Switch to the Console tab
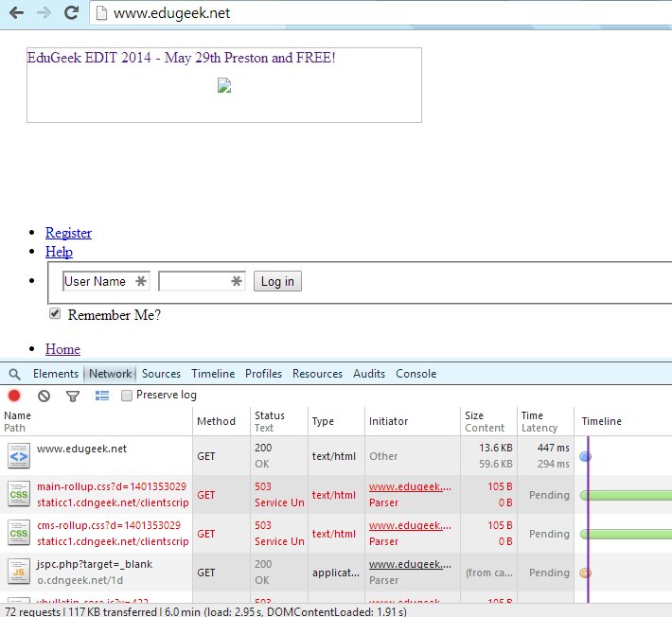672x617 pixels. pyautogui.click(x=416, y=374)
